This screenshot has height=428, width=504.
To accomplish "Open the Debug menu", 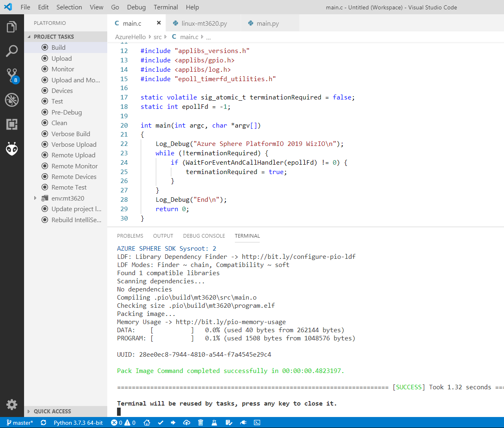I will point(136,7).
